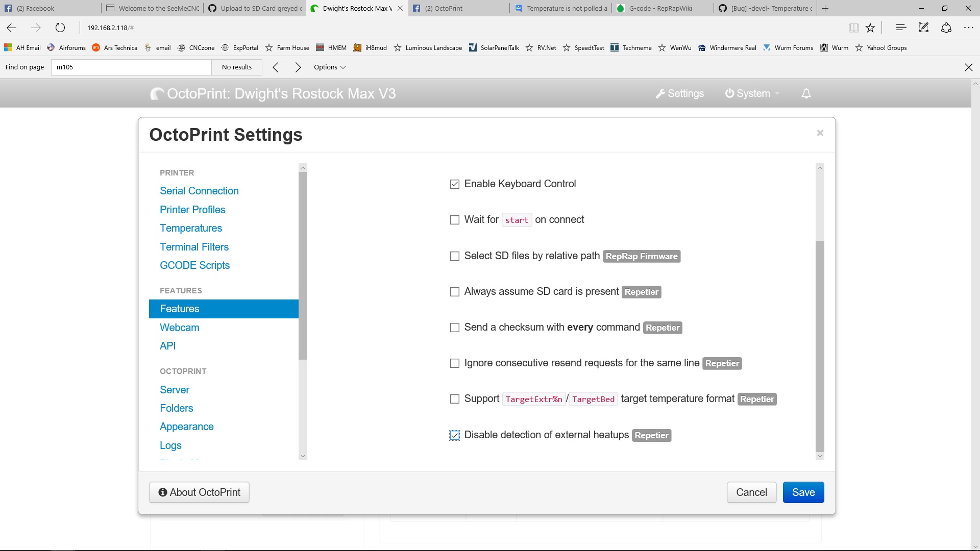Expand the System dropdown menu

(x=752, y=93)
